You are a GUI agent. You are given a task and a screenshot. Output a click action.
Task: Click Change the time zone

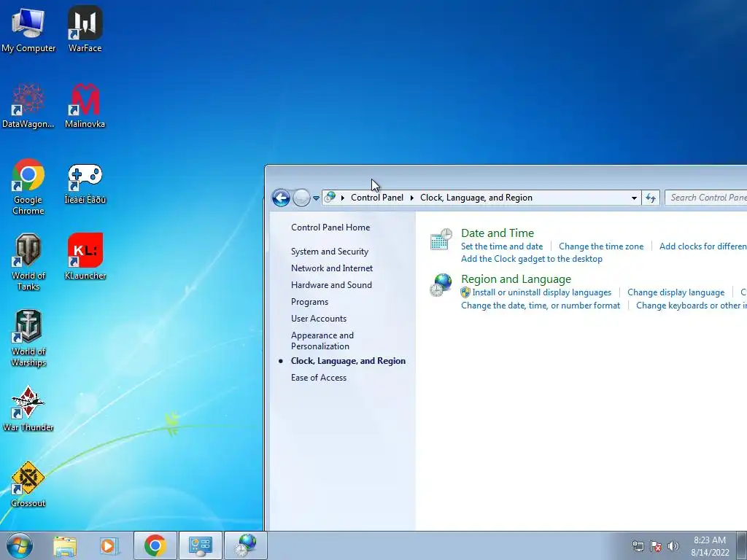(601, 246)
